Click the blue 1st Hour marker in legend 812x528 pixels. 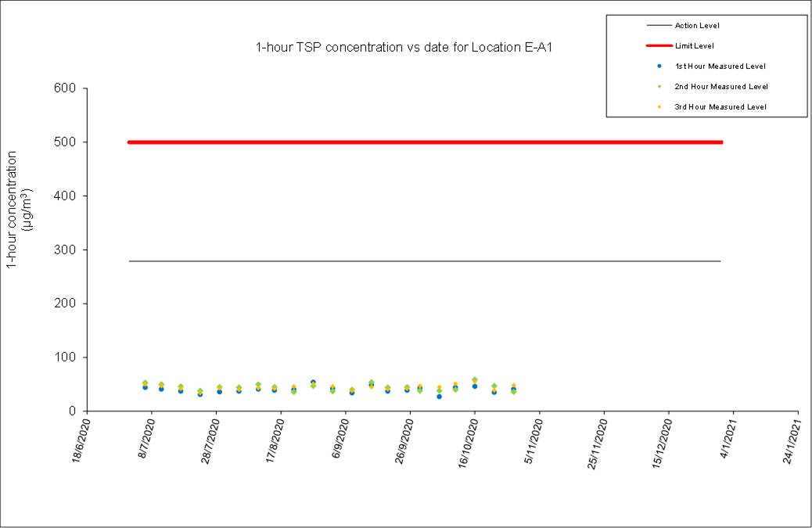(x=659, y=66)
